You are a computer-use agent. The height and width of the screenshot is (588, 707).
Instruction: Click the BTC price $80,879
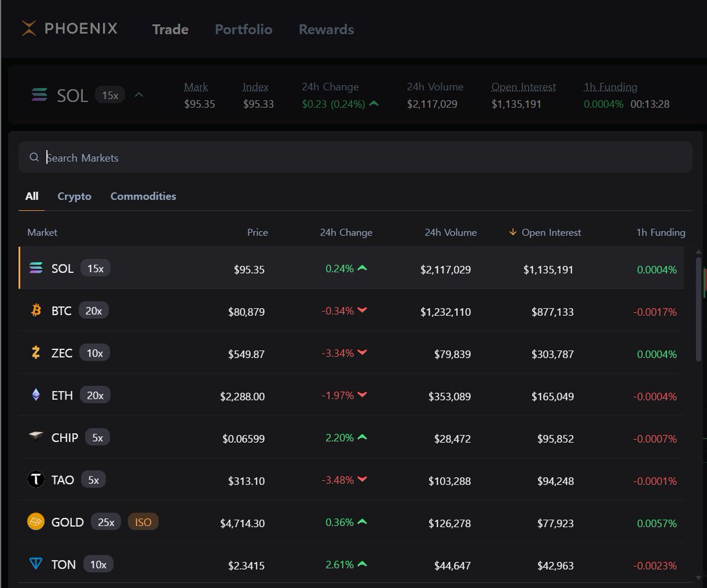(x=246, y=312)
